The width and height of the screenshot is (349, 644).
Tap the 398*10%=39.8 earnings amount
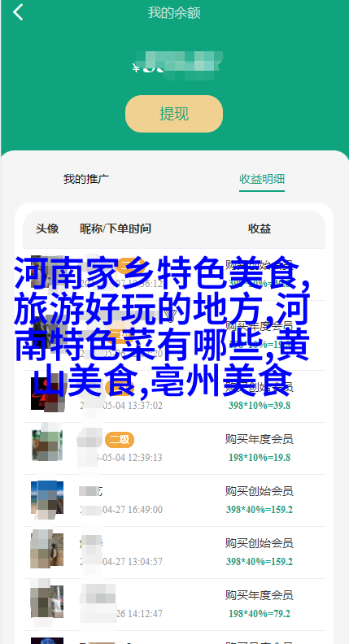[x=260, y=406]
